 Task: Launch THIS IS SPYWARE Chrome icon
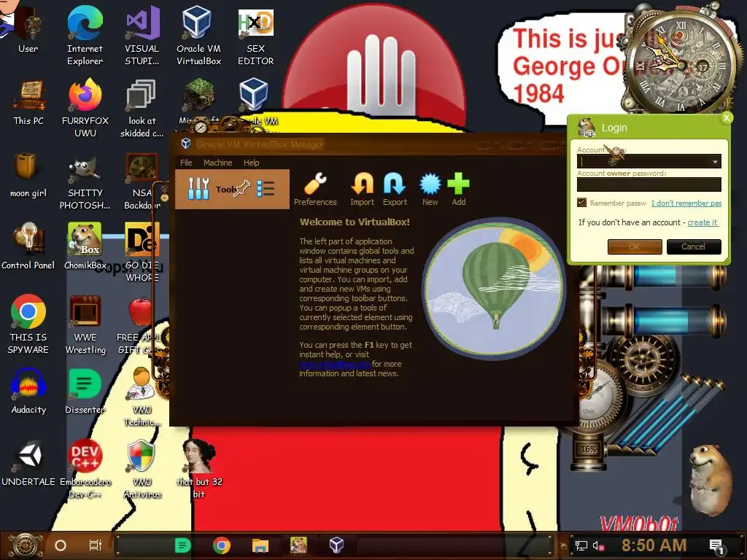28,324
